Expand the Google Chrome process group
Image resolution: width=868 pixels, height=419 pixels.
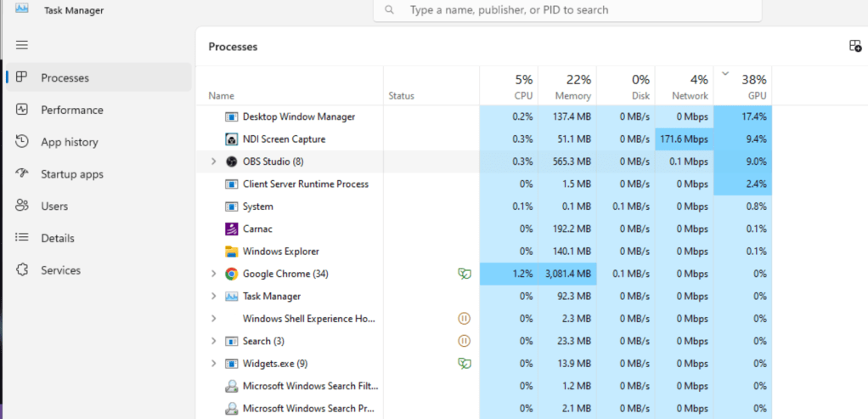[214, 274]
